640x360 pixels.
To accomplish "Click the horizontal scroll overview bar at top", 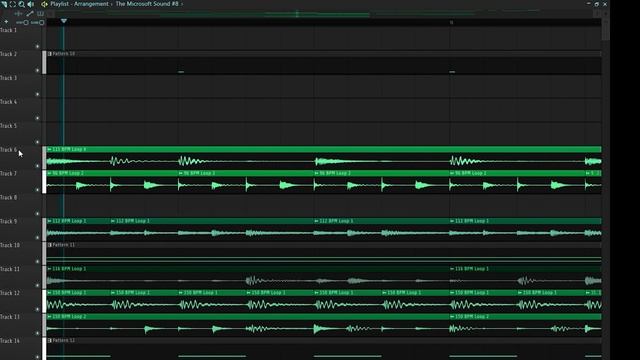I will click(x=324, y=14).
